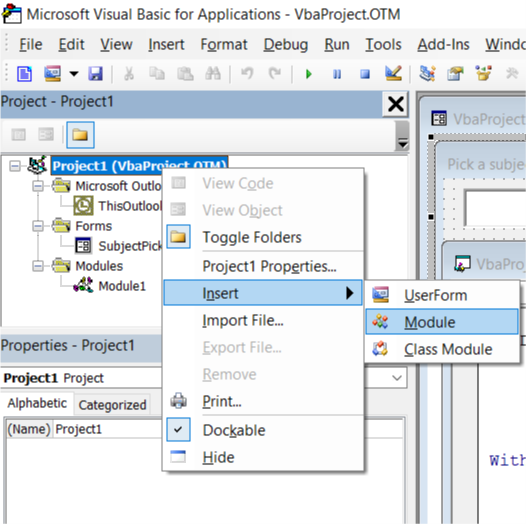
Task: Open the Format menu
Action: click(x=224, y=44)
